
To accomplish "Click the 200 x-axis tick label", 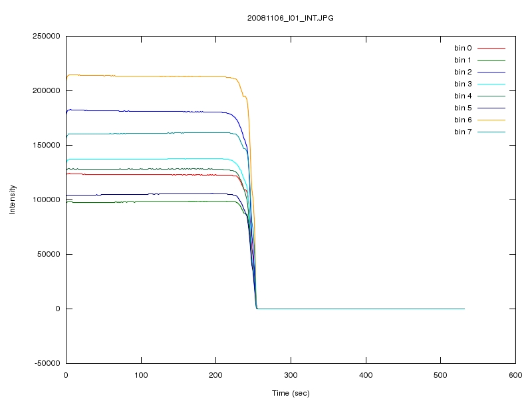I will pyautogui.click(x=215, y=375).
